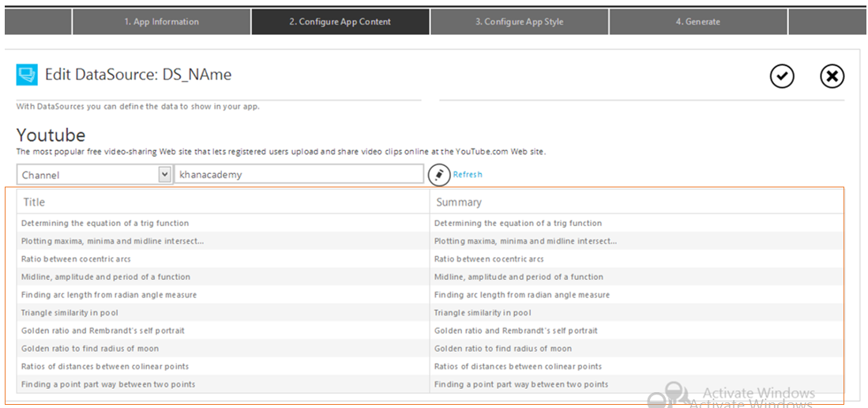Cancel editing with the X icon
Screen dimensions: 868x408
click(832, 77)
